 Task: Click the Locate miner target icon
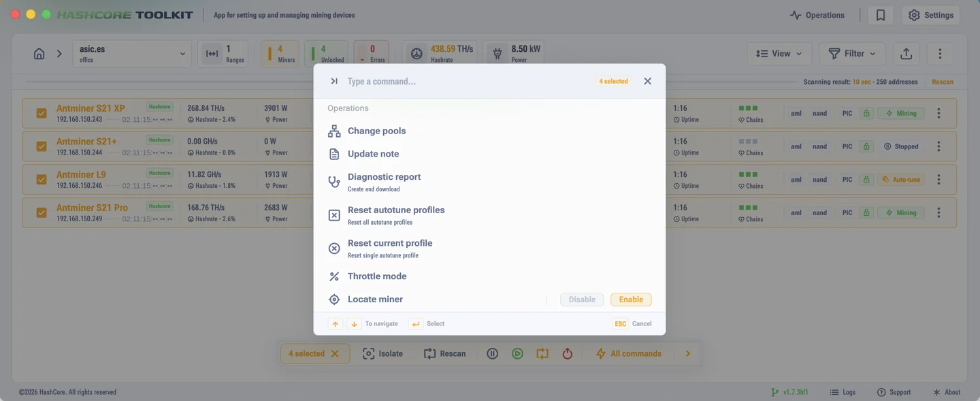(334, 300)
